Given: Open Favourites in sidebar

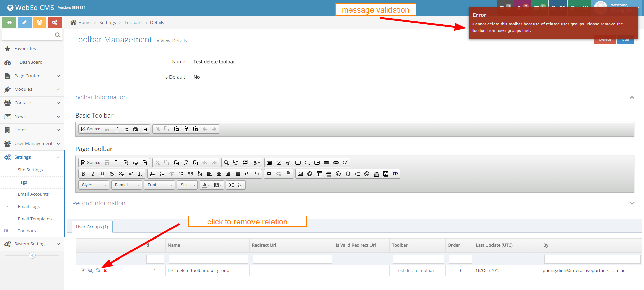Looking at the screenshot, I should [x=25, y=49].
